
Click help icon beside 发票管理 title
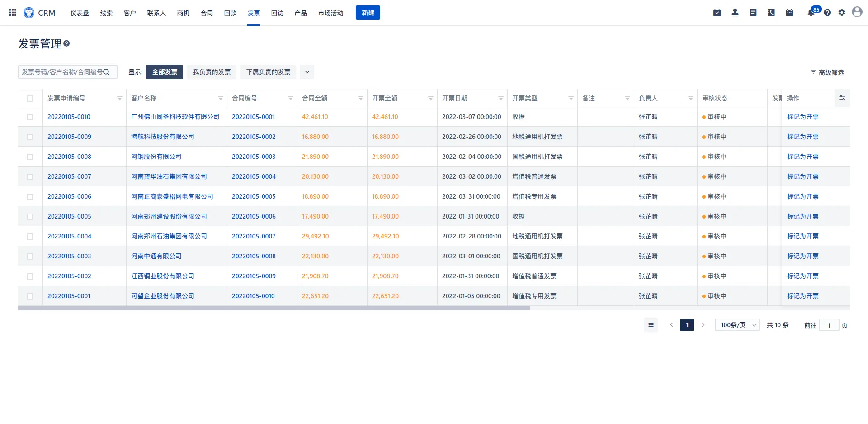pos(66,43)
